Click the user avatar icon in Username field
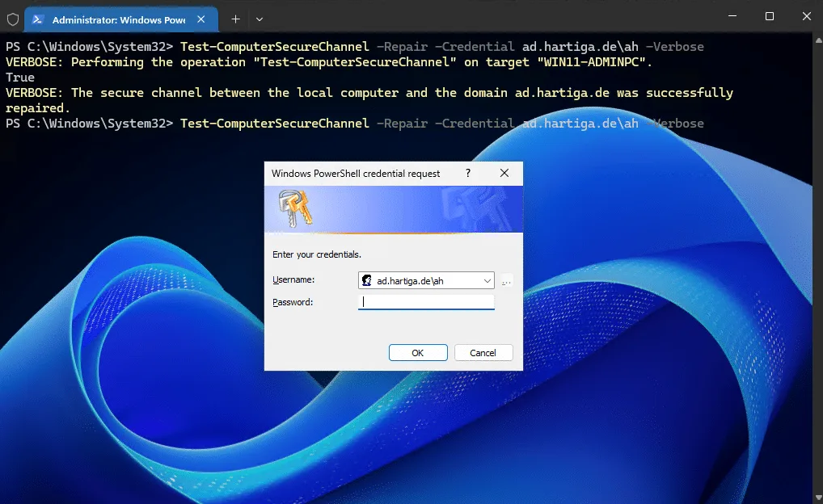The height and width of the screenshot is (504, 823). pos(367,280)
